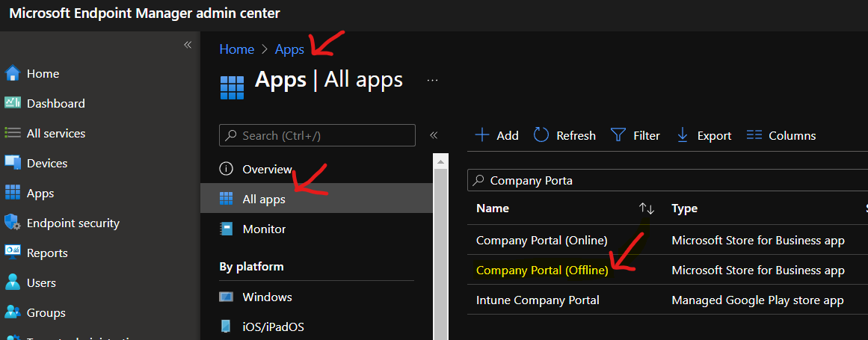
Task: Collapse the Apps blade menu panel
Action: (x=434, y=135)
